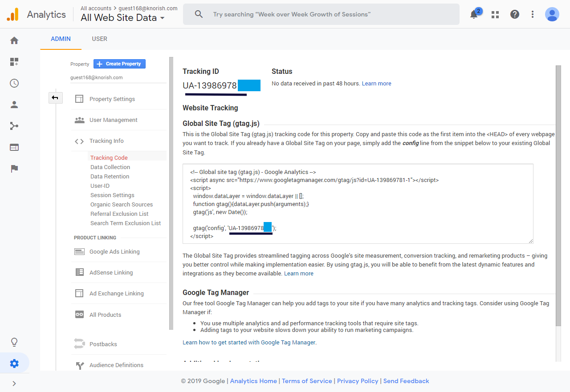
Task: Open Acquisition branching icon in sidebar
Action: click(x=14, y=126)
